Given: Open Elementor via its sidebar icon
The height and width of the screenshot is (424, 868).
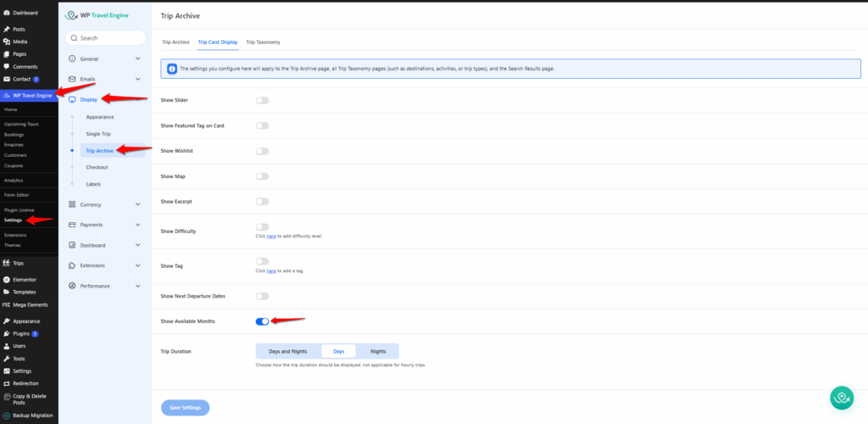Looking at the screenshot, I should pos(7,279).
